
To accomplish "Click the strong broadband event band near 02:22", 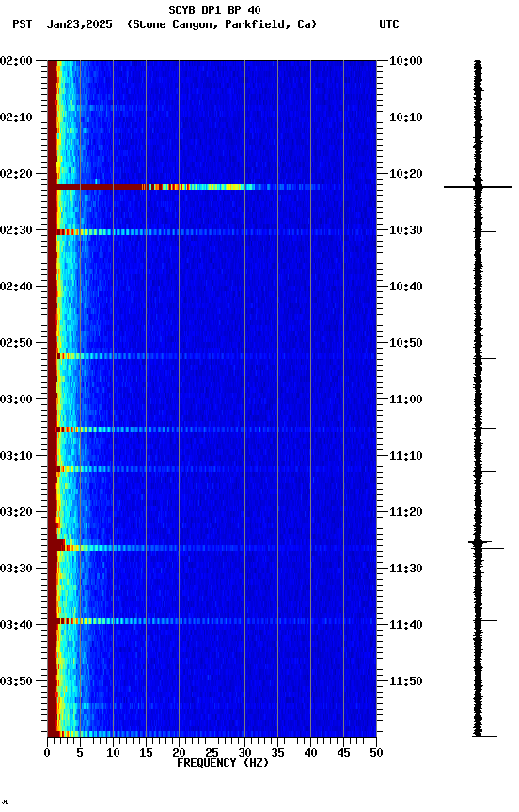I will coord(212,187).
